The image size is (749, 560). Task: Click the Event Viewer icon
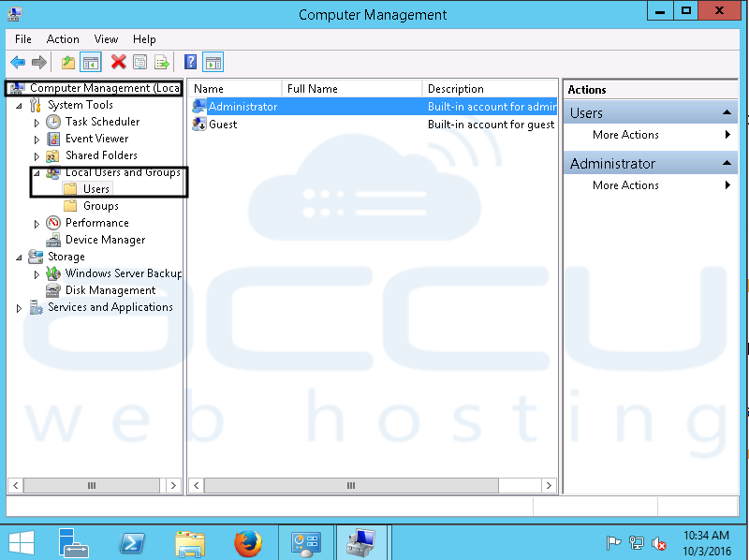pyautogui.click(x=53, y=139)
